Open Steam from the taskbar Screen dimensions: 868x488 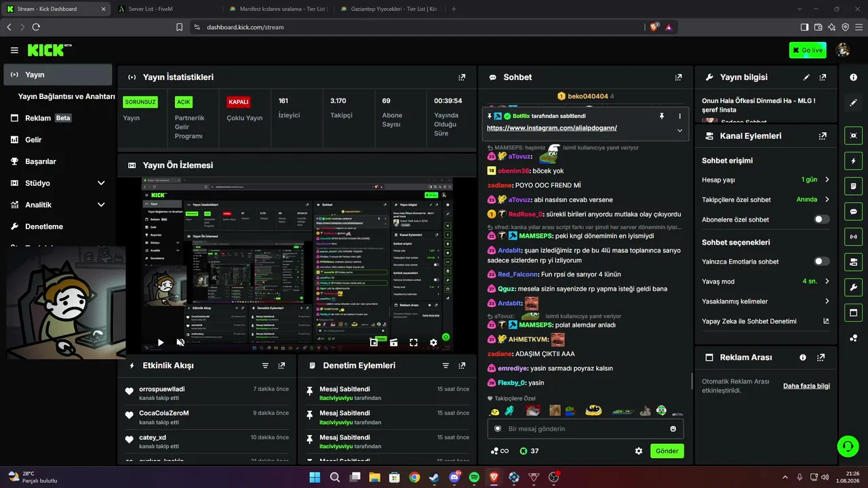tap(434, 477)
